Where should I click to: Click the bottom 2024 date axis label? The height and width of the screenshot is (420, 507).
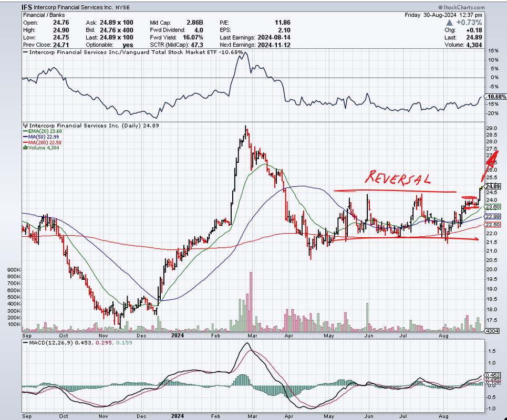click(x=177, y=416)
